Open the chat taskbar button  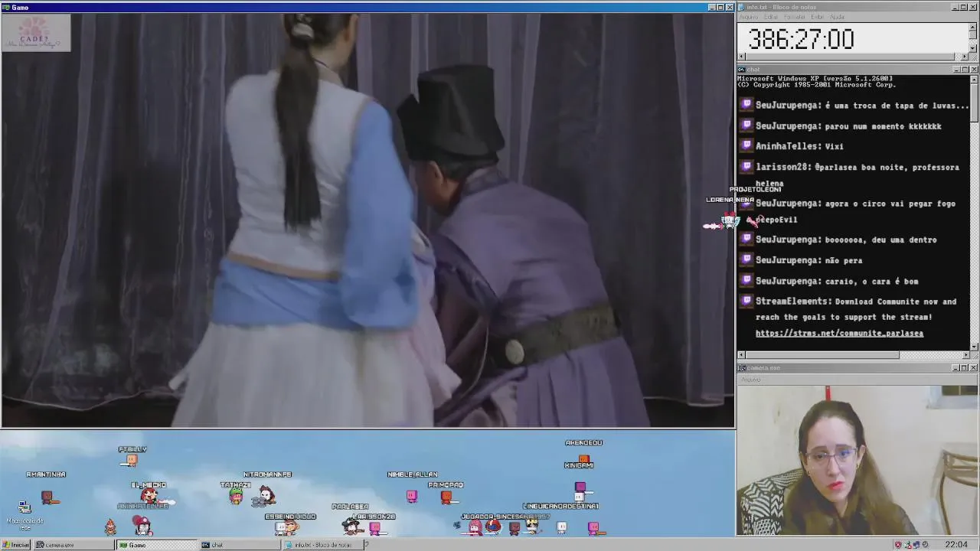coord(240,545)
